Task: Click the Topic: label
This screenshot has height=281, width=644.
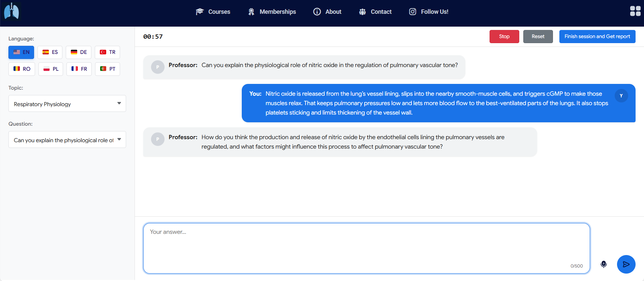Action: tap(16, 88)
